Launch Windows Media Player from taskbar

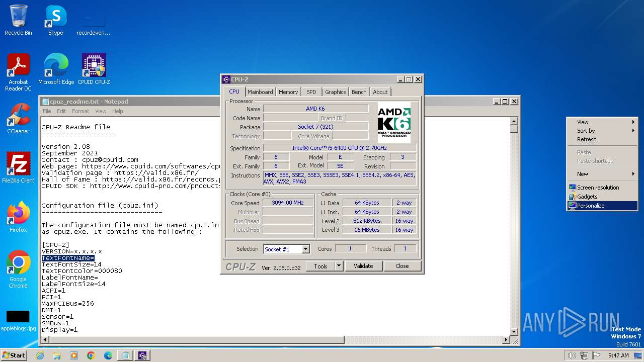74,355
